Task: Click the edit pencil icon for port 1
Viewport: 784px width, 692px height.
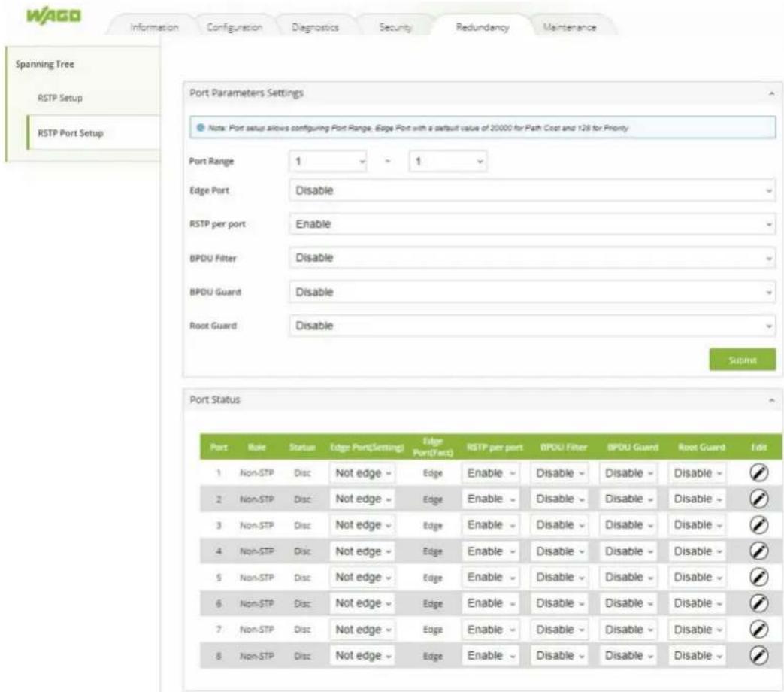Action: click(x=758, y=473)
